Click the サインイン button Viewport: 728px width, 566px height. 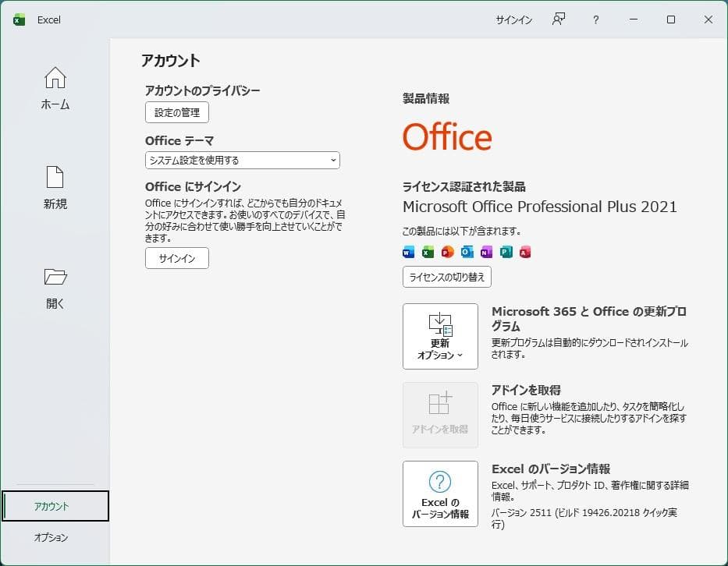tap(176, 258)
